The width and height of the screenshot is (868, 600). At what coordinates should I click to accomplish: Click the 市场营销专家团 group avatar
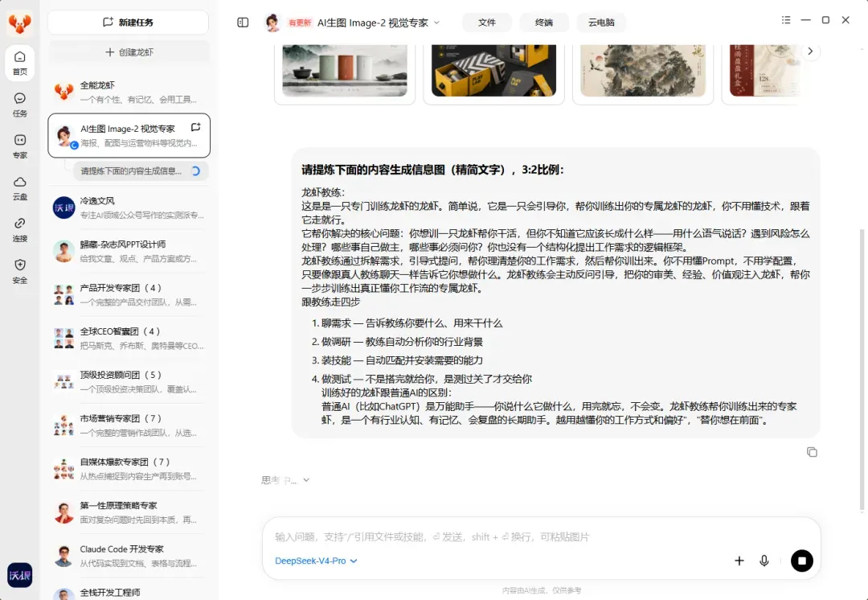coord(63,425)
